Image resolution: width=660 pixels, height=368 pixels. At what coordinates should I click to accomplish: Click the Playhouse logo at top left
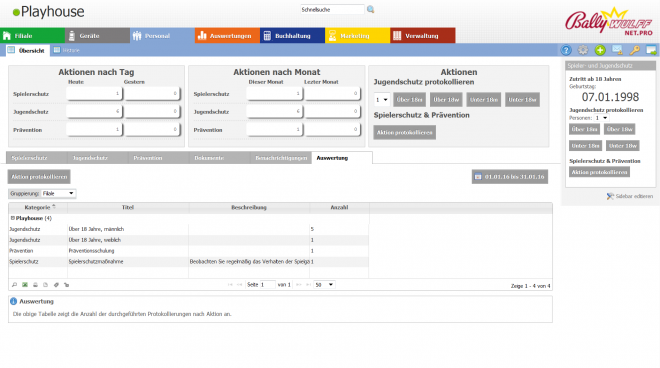[x=48, y=12]
